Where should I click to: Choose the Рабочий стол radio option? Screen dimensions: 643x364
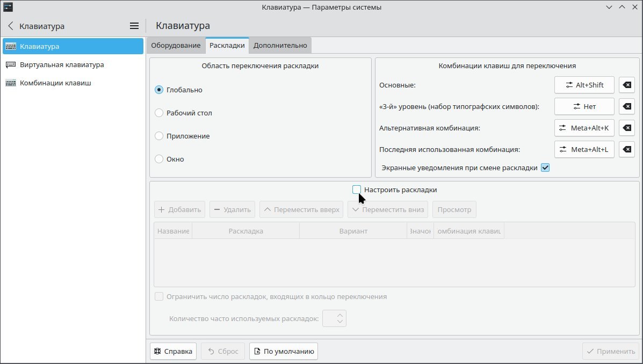[x=159, y=113]
